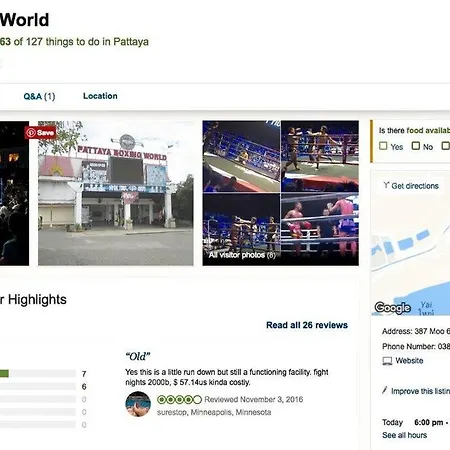This screenshot has width=450, height=450.
Task: Click the Google logo on map
Action: pos(392,307)
